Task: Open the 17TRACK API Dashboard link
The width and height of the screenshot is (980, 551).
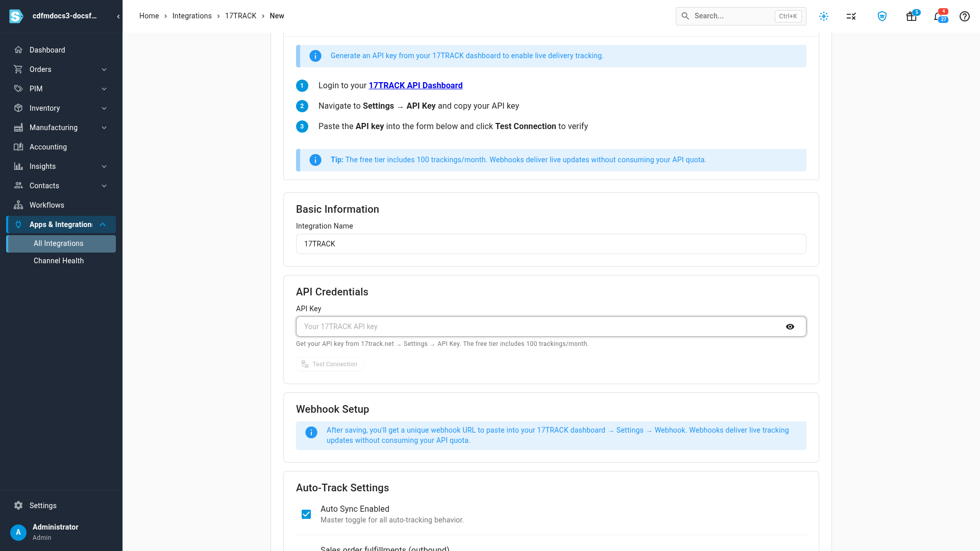Action: tap(415, 86)
